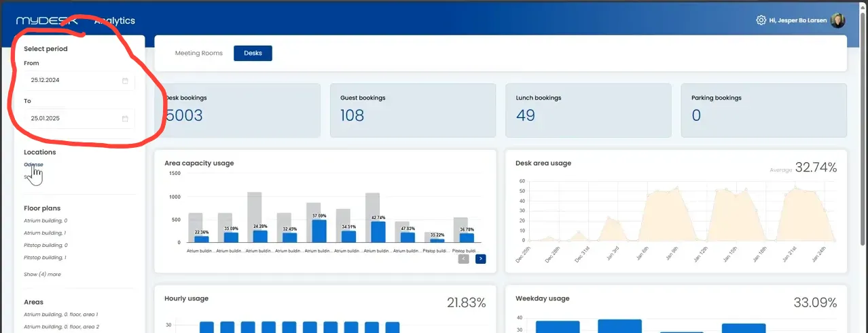The height and width of the screenshot is (333, 868).
Task: Click the Guest bookings card showing 108
Action: [x=413, y=110]
